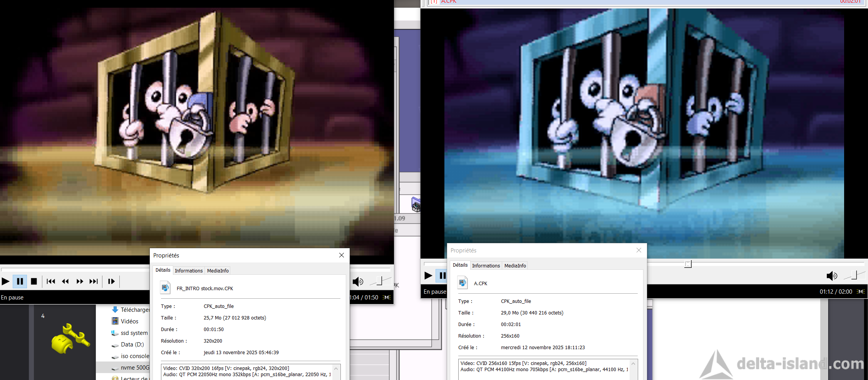868x380 pixels.
Task: Open Détails tab in FR_INTRO properties
Action: pyautogui.click(x=163, y=270)
